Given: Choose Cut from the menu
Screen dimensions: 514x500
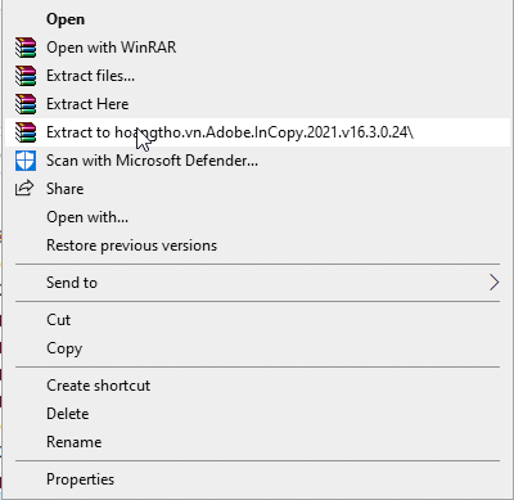Looking at the screenshot, I should coord(257,320).
